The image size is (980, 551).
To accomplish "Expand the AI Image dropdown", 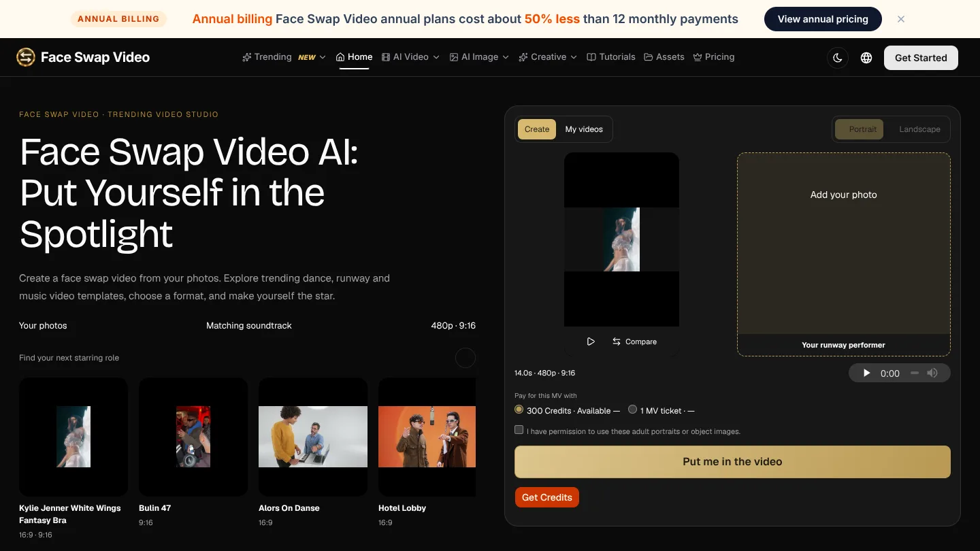I will click(479, 57).
